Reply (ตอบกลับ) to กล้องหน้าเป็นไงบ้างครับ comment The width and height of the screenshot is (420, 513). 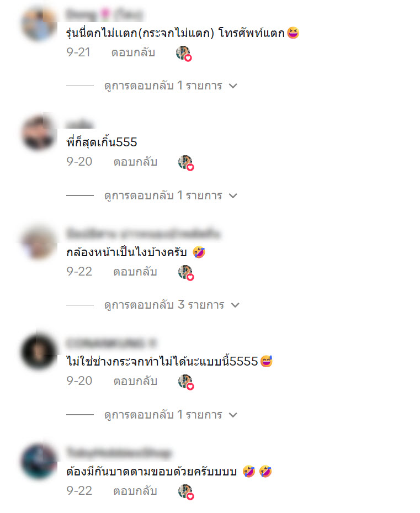click(x=135, y=272)
